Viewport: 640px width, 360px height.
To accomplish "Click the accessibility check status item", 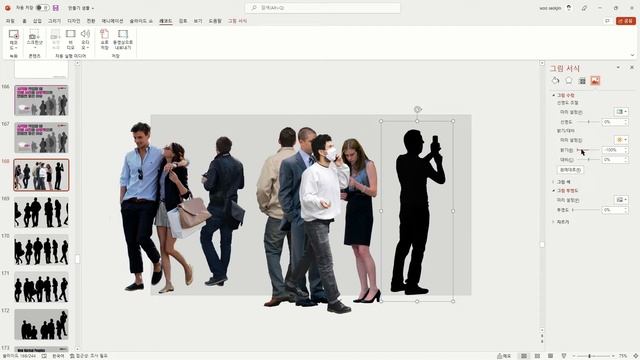I will (x=89, y=356).
